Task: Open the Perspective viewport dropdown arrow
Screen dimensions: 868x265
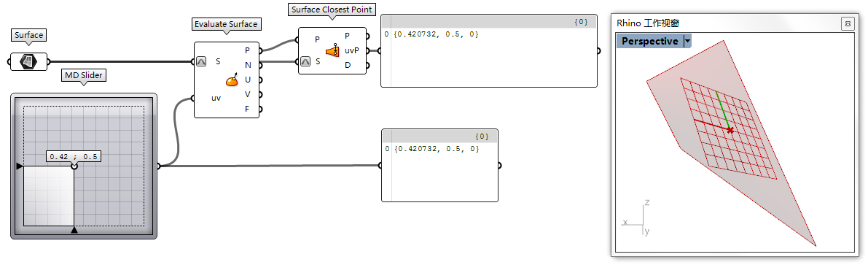Action: (x=687, y=41)
